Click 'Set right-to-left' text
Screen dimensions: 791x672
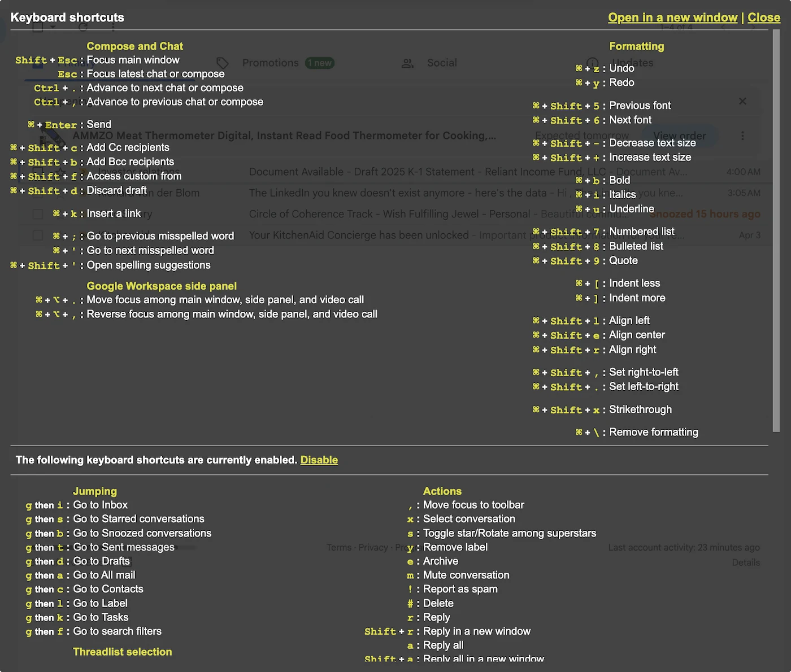(x=644, y=372)
